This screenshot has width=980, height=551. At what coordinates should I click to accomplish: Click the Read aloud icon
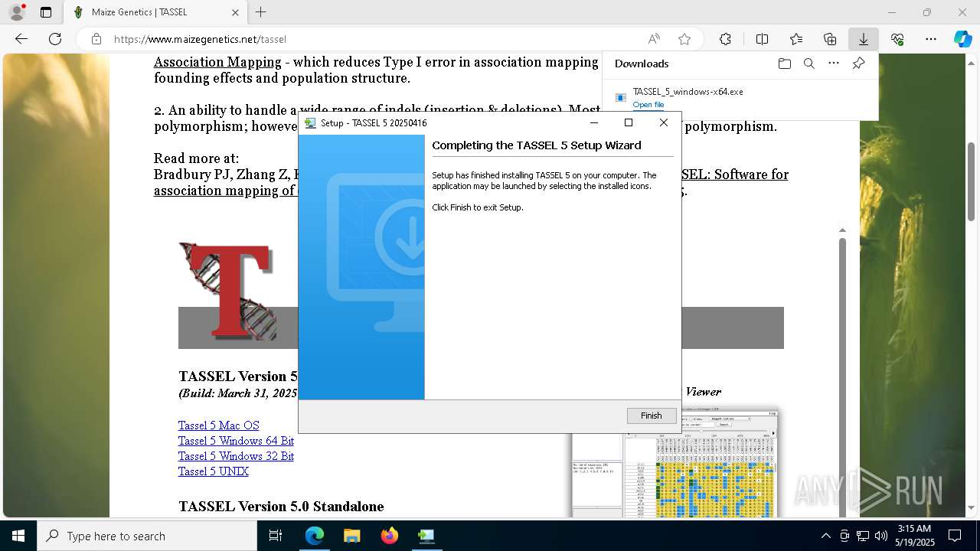tap(654, 39)
